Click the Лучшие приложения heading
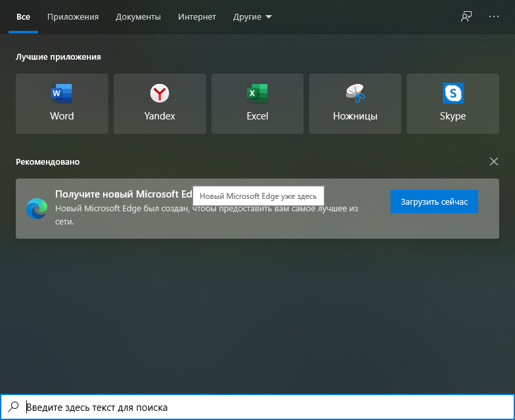This screenshot has width=515, height=420. click(x=58, y=57)
